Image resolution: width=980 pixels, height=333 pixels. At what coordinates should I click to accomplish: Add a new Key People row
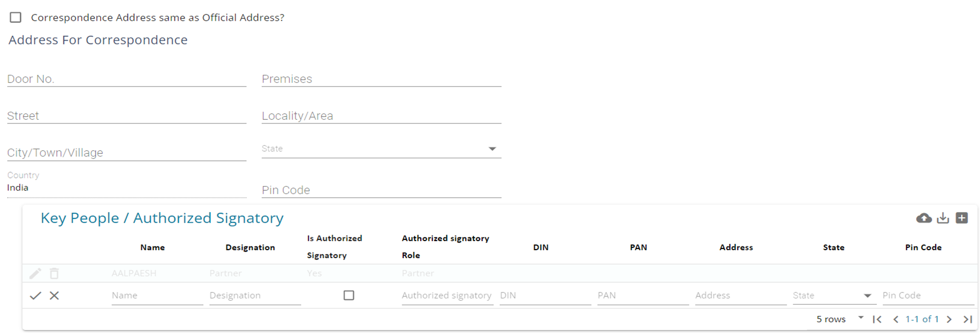(962, 218)
